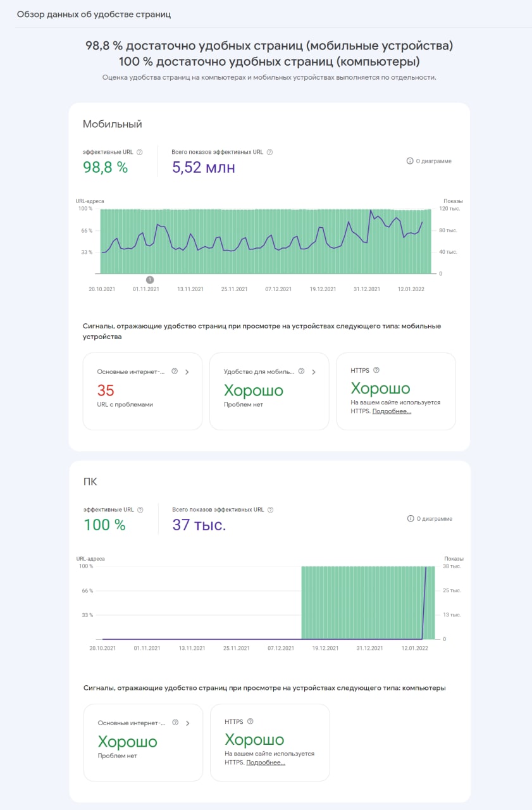Expand ПК 'Основные интернет-...' report via chevron
Image resolution: width=532 pixels, height=810 pixels.
point(188,723)
